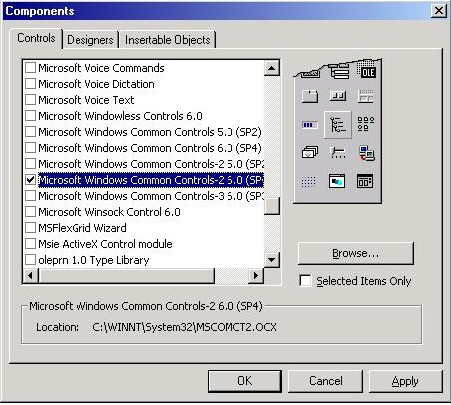Image resolution: width=451 pixels, height=405 pixels.
Task: Click the stacked list bars icon beside OLE
Action: coord(340,71)
